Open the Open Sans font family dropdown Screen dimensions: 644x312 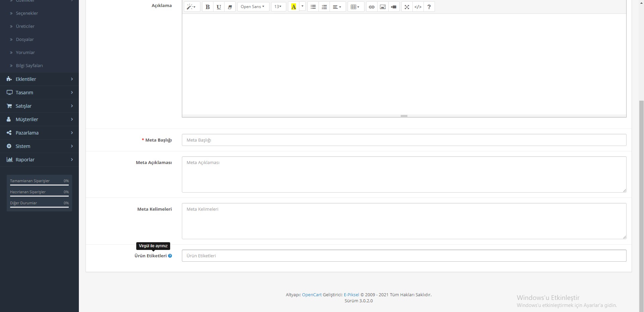(x=253, y=7)
